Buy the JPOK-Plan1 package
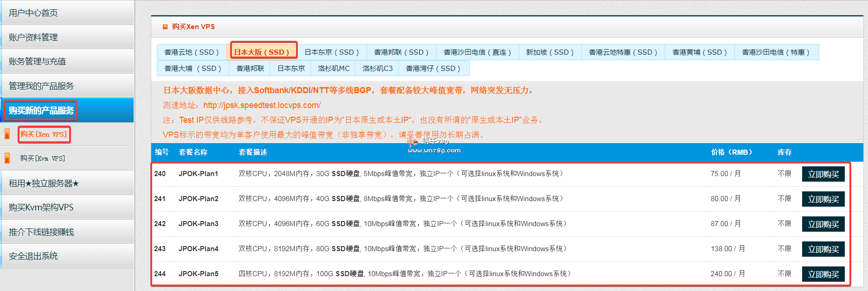The height and width of the screenshot is (291, 868). pyautogui.click(x=823, y=174)
